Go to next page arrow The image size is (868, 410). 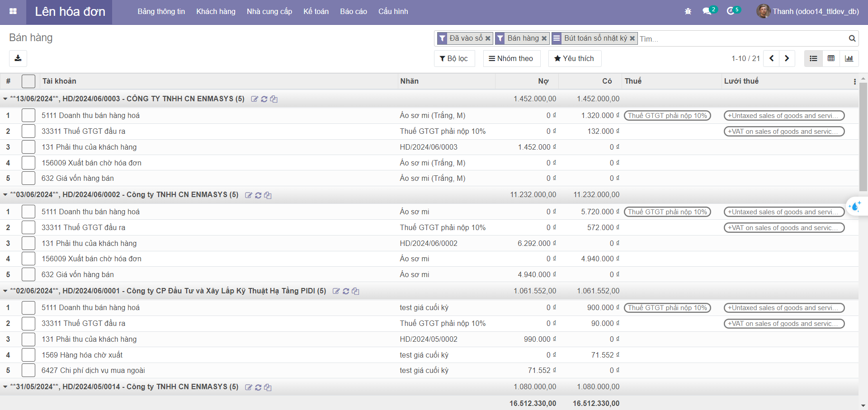(x=787, y=58)
